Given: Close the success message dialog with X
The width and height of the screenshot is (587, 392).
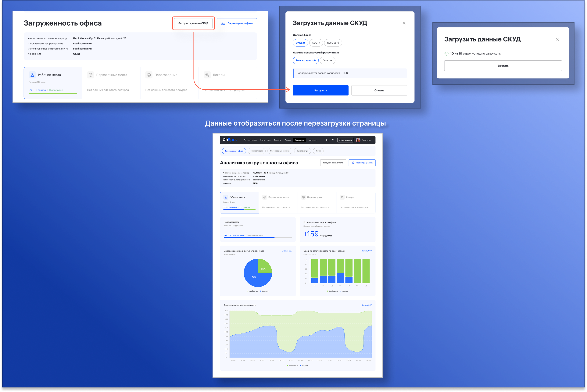Looking at the screenshot, I should click(557, 39).
